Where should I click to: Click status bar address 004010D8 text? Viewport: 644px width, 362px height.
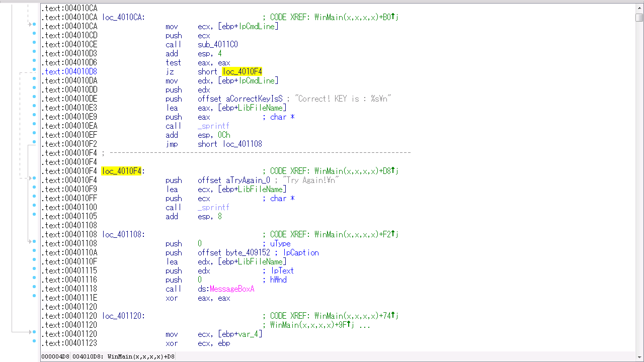point(88,356)
